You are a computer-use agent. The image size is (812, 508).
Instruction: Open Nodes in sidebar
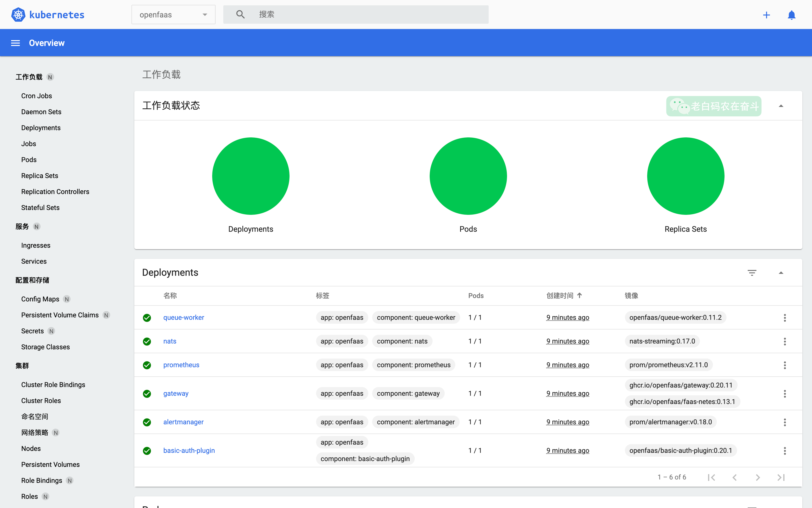[31, 448]
